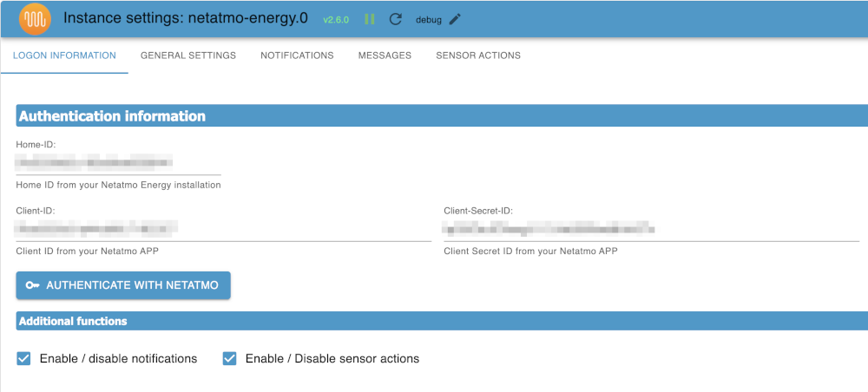Click 'Client Secret ID from your Netatmo APP' hint

(531, 251)
